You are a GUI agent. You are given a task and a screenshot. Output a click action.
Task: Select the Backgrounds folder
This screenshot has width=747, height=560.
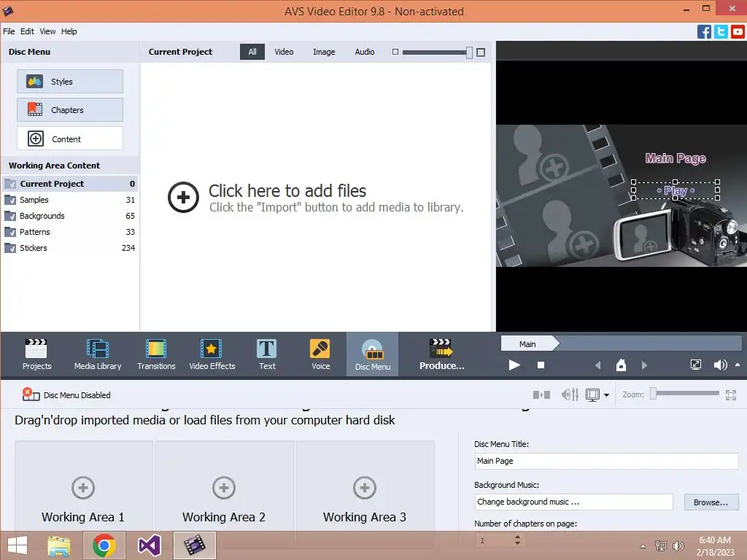pyautogui.click(x=70, y=216)
